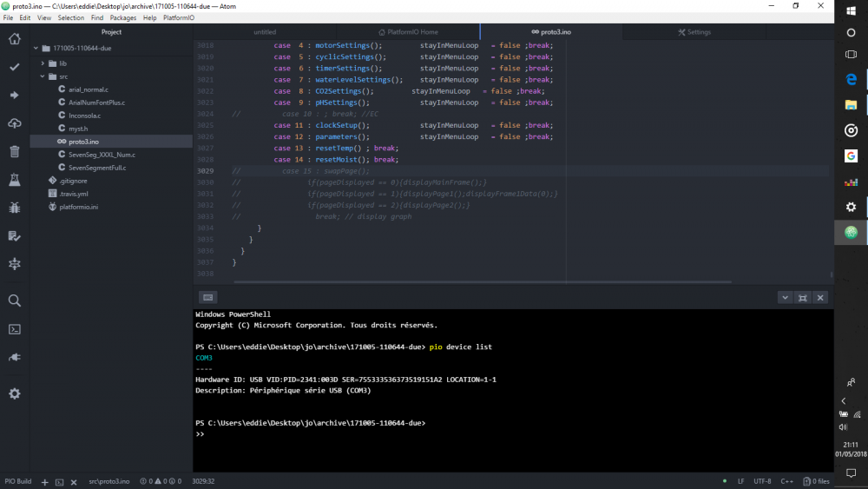Close the terminal panel

tap(820, 298)
